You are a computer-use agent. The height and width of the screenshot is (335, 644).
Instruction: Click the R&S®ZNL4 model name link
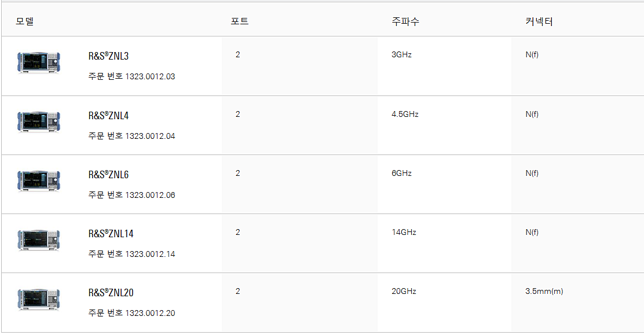click(x=108, y=116)
